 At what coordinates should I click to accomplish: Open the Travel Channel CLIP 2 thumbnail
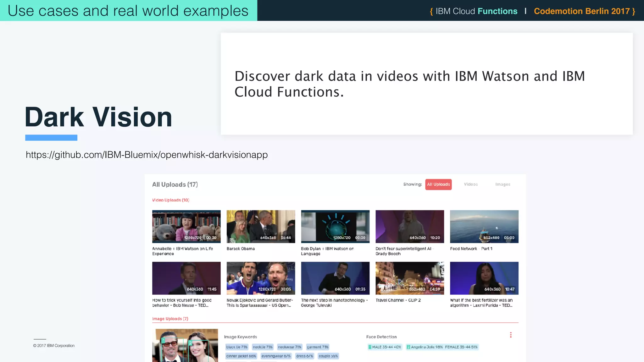coord(410,278)
